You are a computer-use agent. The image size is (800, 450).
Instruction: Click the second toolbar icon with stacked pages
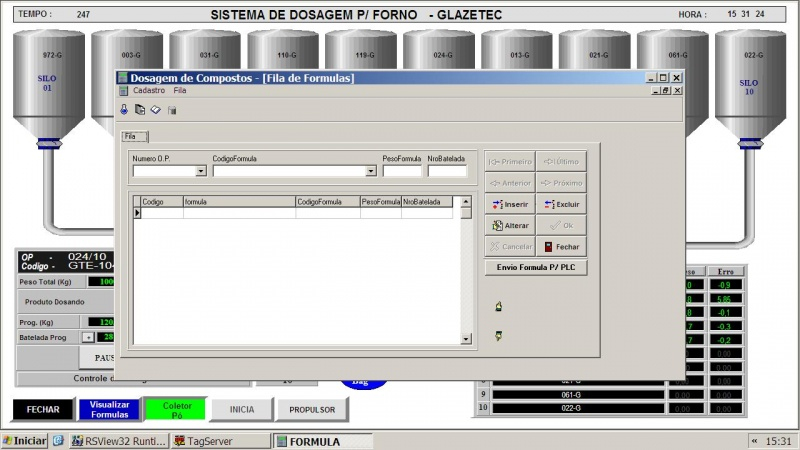(x=140, y=110)
